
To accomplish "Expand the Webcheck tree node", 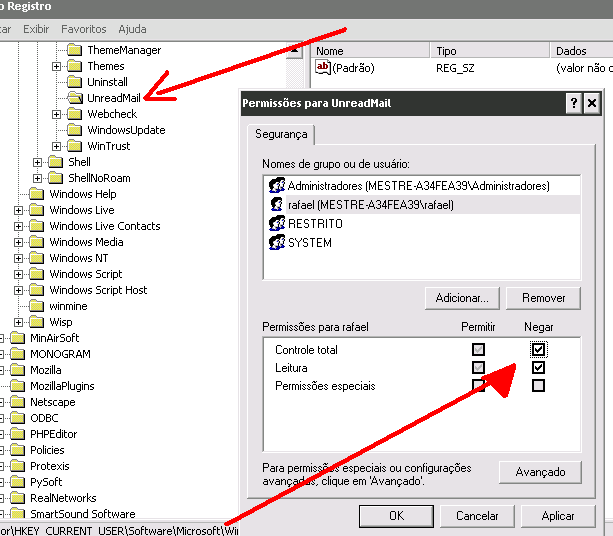I will [57, 114].
